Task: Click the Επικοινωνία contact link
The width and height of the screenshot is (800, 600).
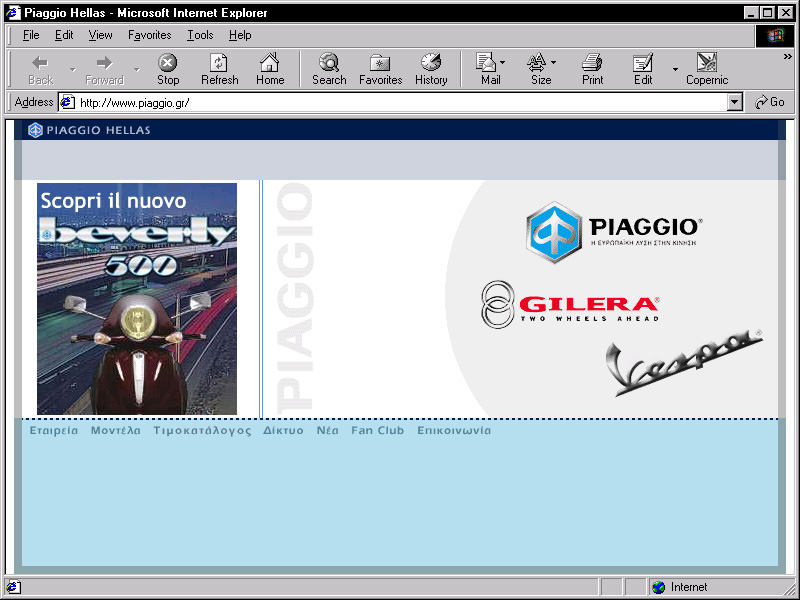Action: [x=454, y=430]
